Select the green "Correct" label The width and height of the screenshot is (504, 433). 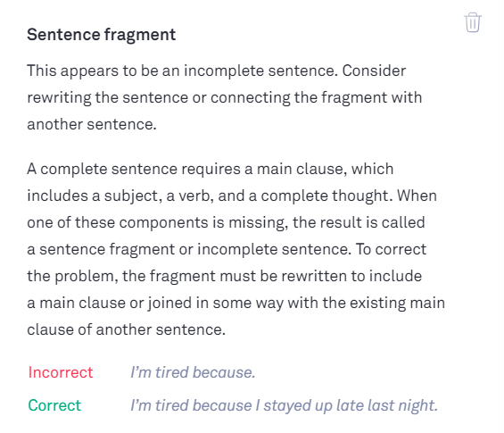pyautogui.click(x=54, y=405)
